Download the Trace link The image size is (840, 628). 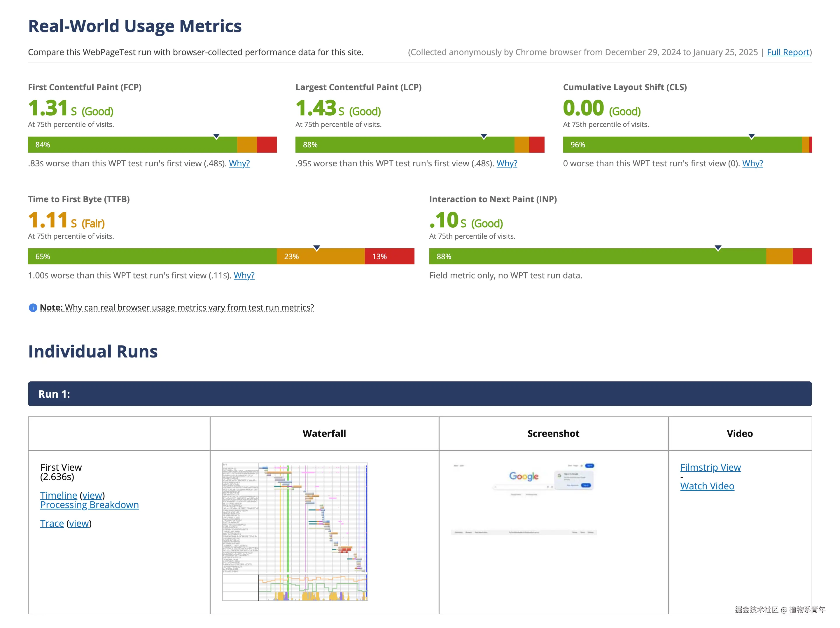pyautogui.click(x=52, y=524)
